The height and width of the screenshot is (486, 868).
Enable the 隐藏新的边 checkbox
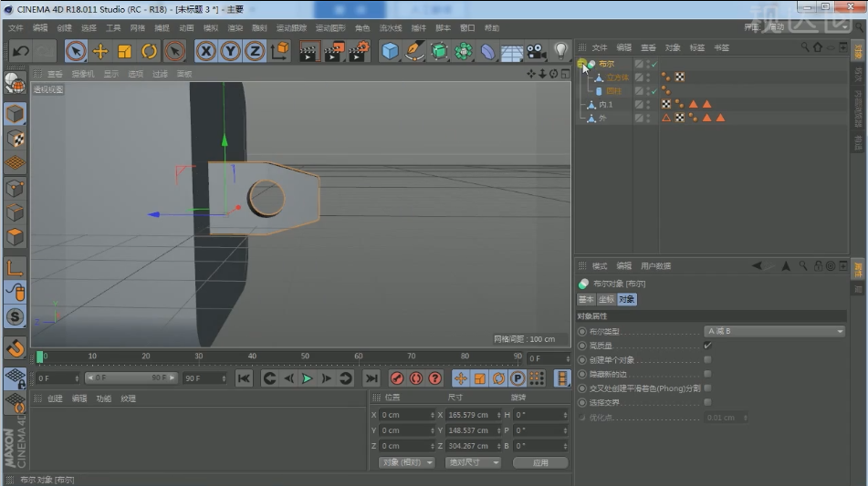707,375
